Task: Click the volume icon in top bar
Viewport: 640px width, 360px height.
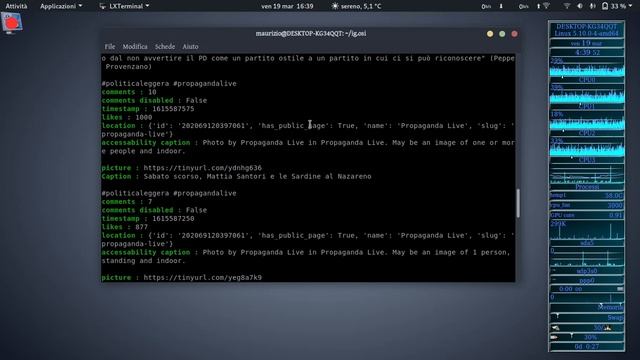Action: (592, 6)
